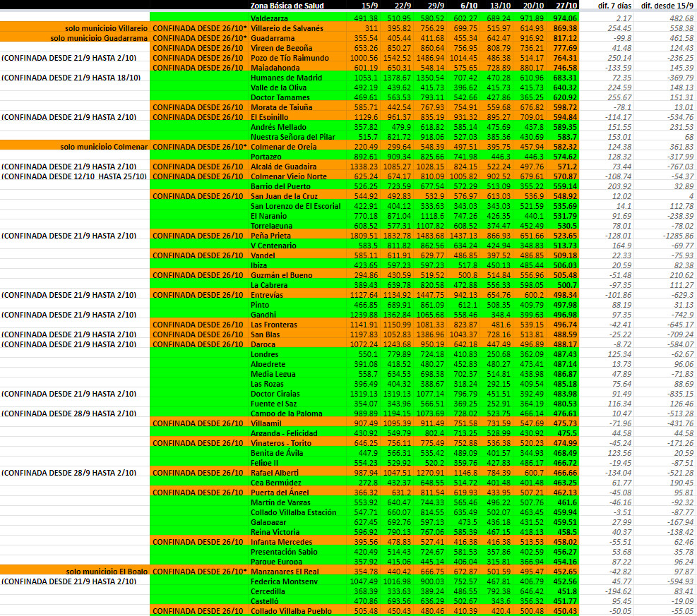This screenshot has height=616, width=697.
Task: Click the "solo municipio El Boalo" note cell
Action: 107,572
